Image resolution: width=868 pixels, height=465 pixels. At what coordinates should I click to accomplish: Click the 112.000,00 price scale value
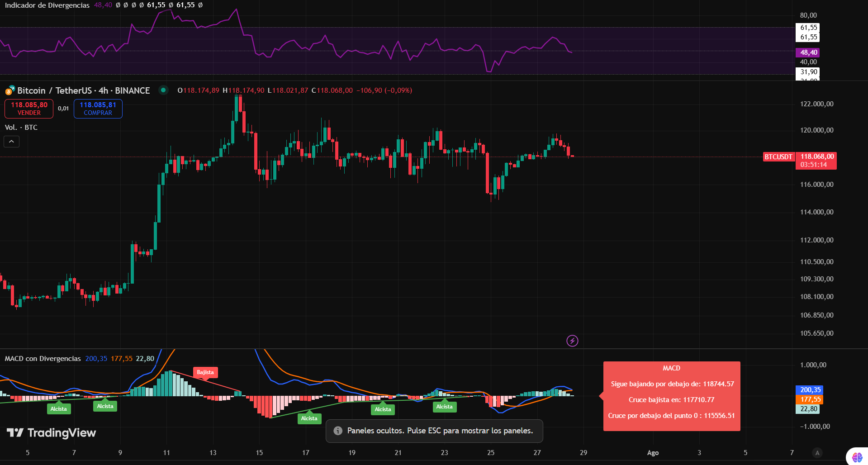click(816, 240)
